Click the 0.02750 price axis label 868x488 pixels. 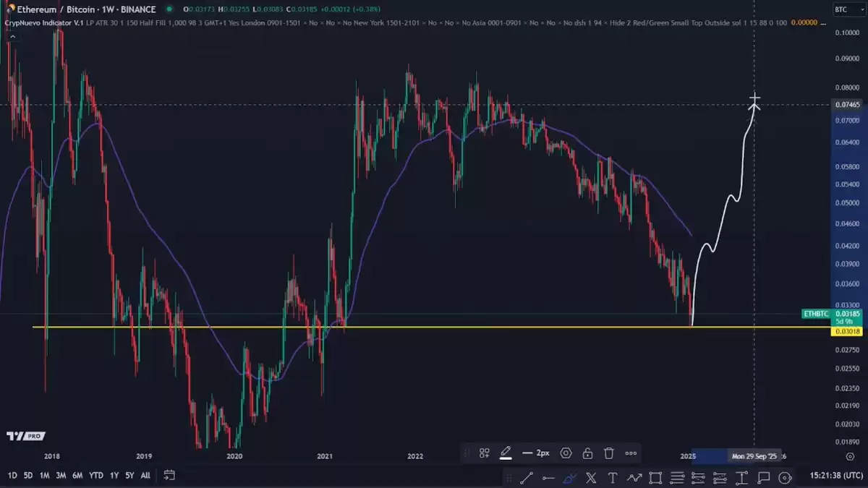coord(847,350)
